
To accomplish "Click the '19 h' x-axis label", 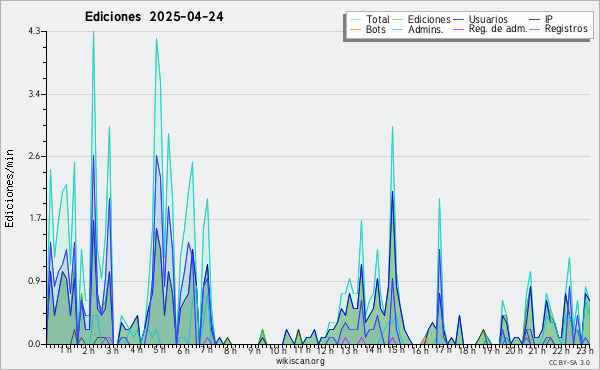I will (491, 350).
